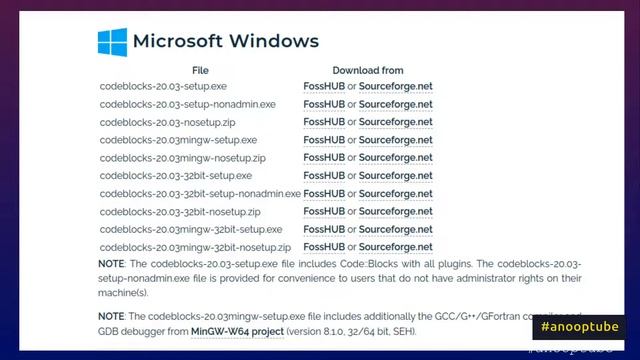Get codeblocks-20.03-32bit-setup.exe from FossHUB

(x=324, y=176)
